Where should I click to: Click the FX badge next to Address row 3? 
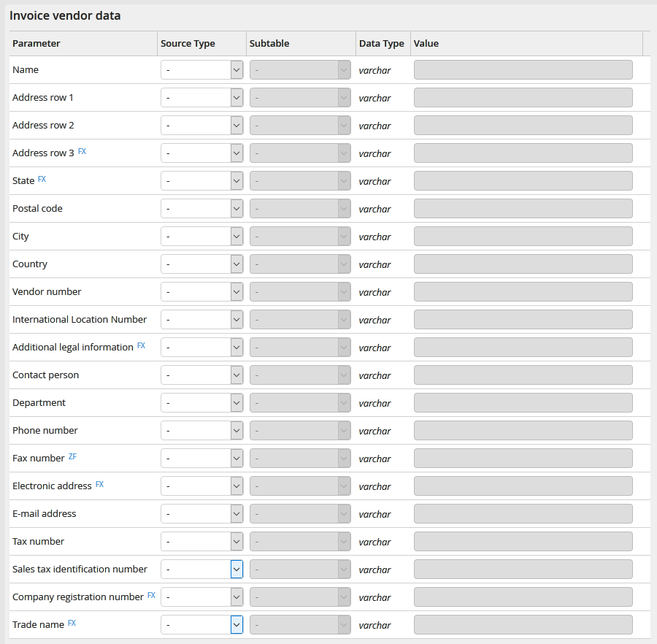point(82,151)
